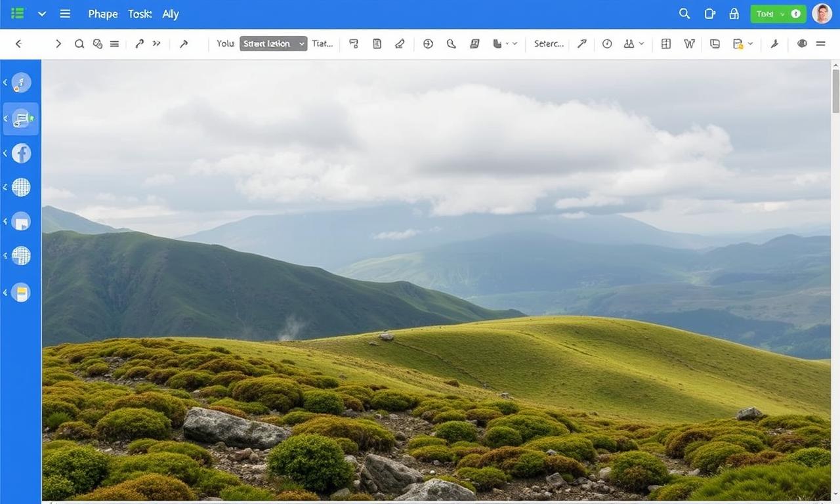Click the user profile avatar
This screenshot has height=504, width=840.
coord(822,14)
